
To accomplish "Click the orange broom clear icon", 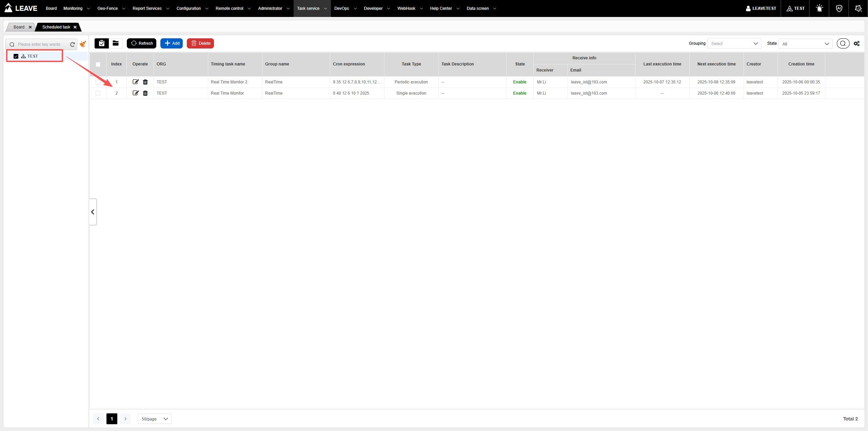I will click(83, 44).
